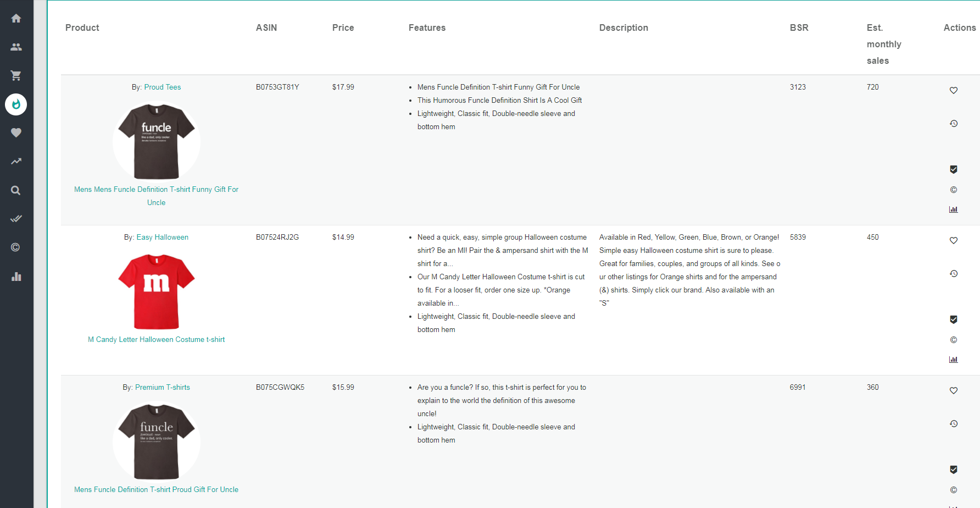This screenshot has width=980, height=508.
Task: Open chart icon for Proud Tees row
Action: (x=954, y=209)
